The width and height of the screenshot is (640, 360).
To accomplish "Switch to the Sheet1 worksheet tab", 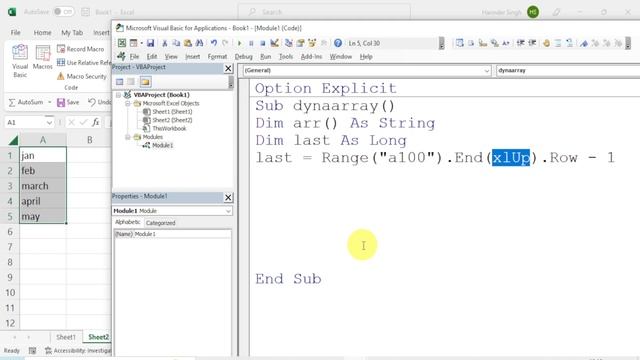I will coord(66,337).
